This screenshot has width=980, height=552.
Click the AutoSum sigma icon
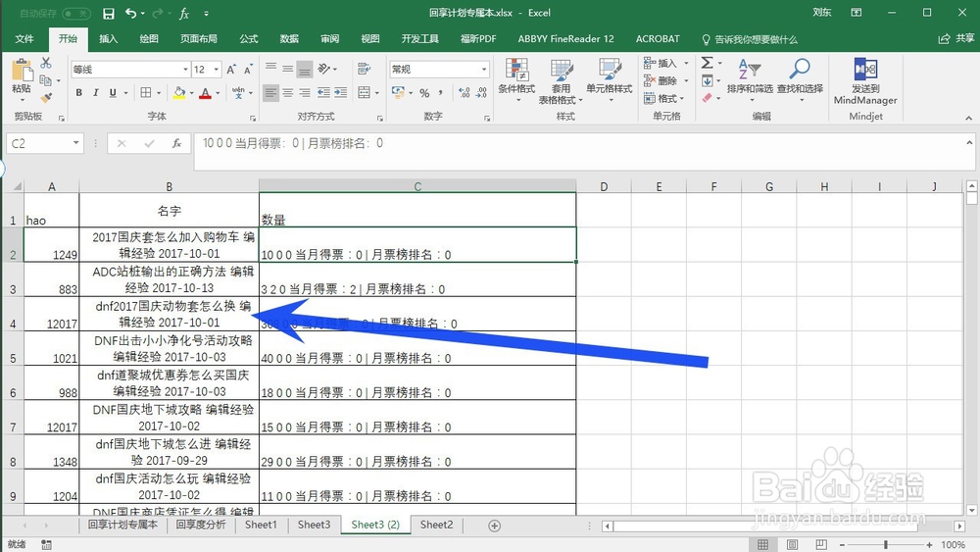click(707, 63)
